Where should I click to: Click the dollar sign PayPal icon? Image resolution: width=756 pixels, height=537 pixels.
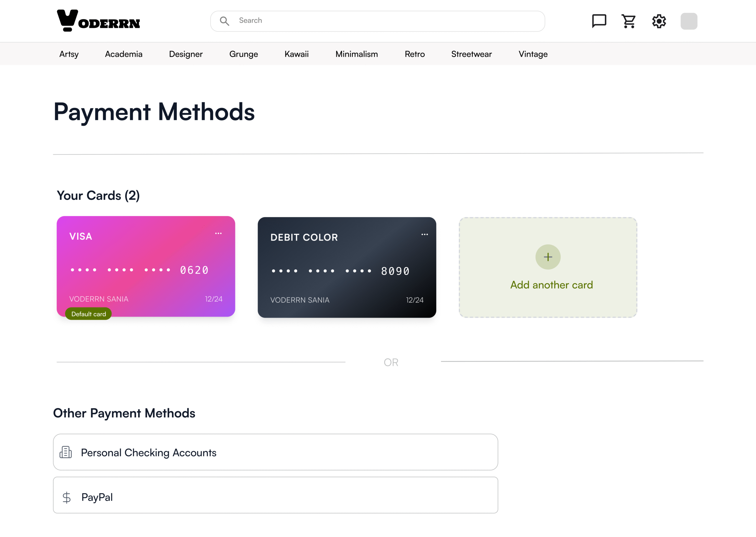[x=66, y=497]
